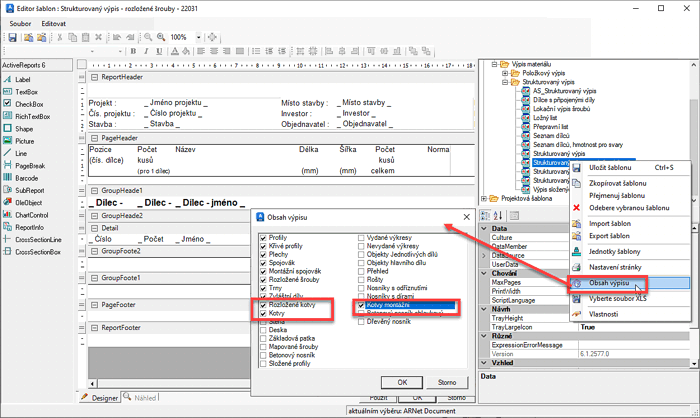700x418 pixels.
Task: Uncheck the Rozložené kotvy checkbox
Action: click(263, 304)
